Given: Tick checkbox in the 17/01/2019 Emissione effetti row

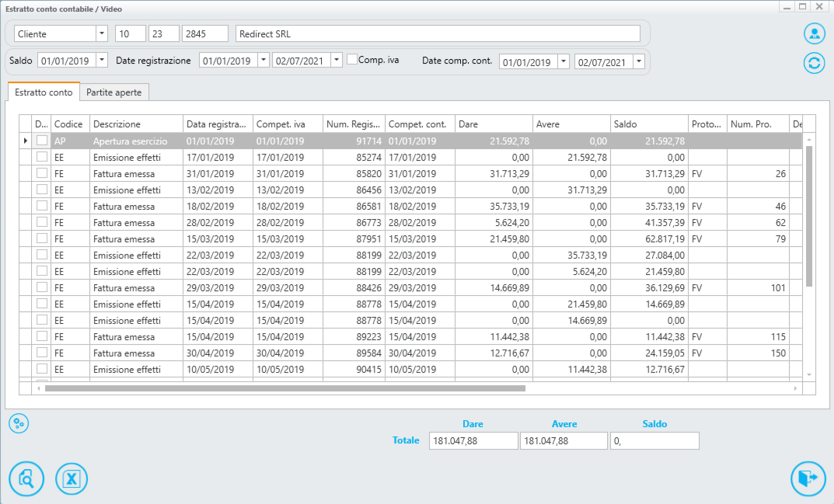Looking at the screenshot, I should 41,157.
